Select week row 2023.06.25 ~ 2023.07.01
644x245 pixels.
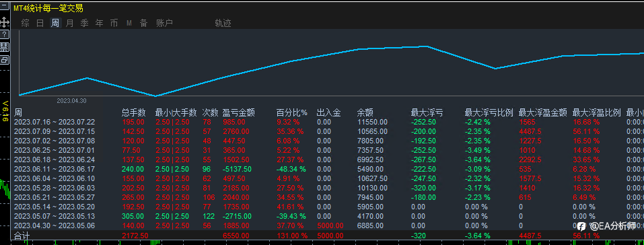pyautogui.click(x=327, y=150)
